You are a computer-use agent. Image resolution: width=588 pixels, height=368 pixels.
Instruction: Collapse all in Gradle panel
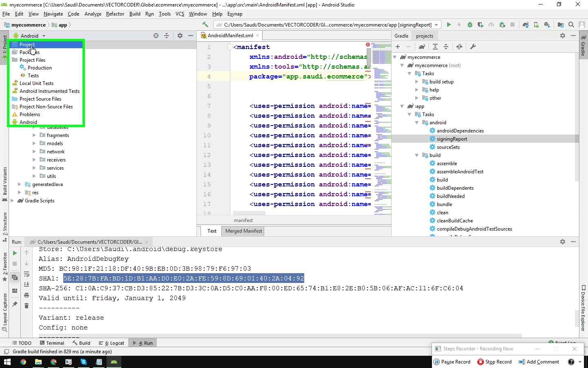pyautogui.click(x=446, y=47)
